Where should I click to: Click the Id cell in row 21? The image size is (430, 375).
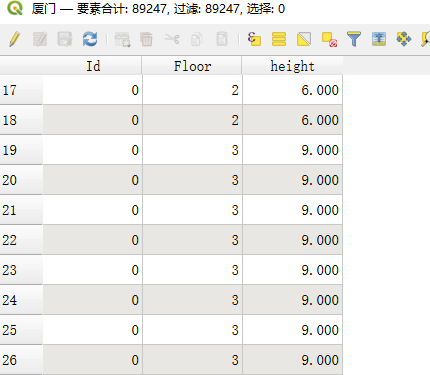93,210
